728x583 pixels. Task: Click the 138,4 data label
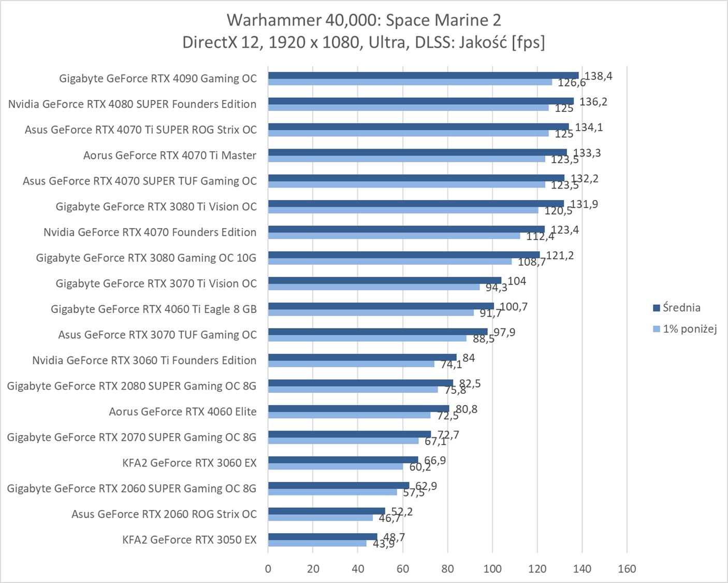coord(599,76)
